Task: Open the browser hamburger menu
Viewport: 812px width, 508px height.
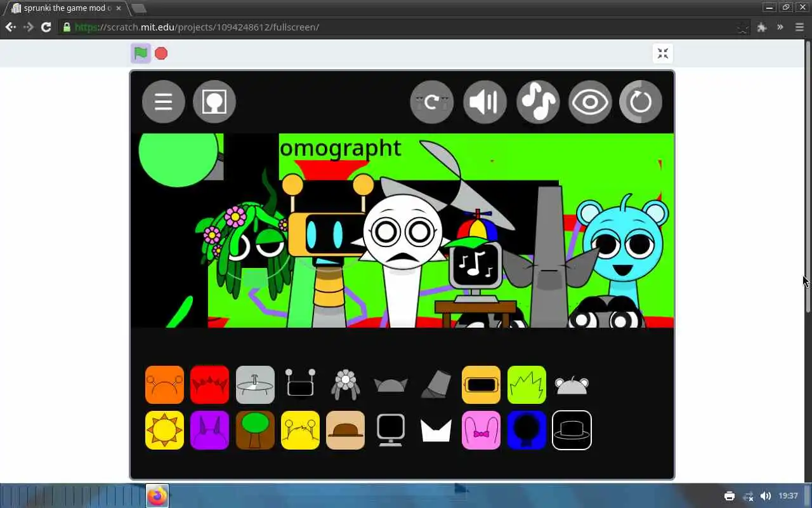Action: point(799,27)
